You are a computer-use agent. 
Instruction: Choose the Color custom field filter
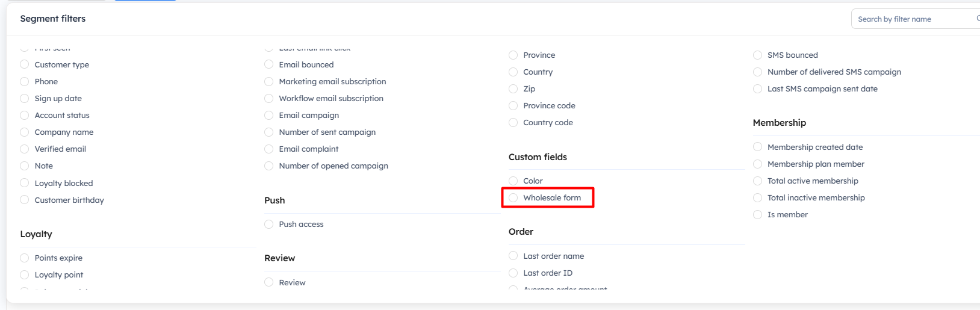point(513,181)
